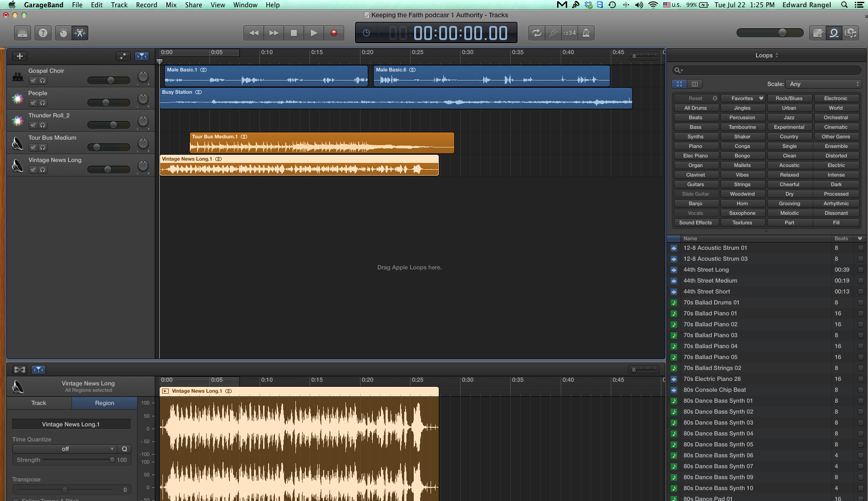868x501 pixels.
Task: Filter loops by Favorites
Action: (x=743, y=98)
